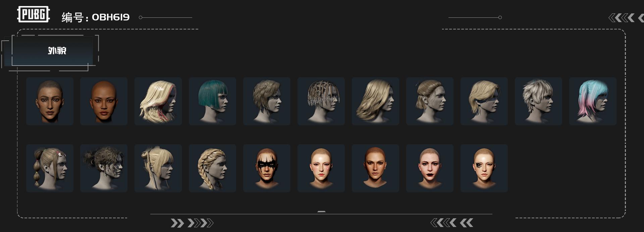Choose the blonde hair with pink streaks
Screen dimensions: 644x232
(x=158, y=101)
